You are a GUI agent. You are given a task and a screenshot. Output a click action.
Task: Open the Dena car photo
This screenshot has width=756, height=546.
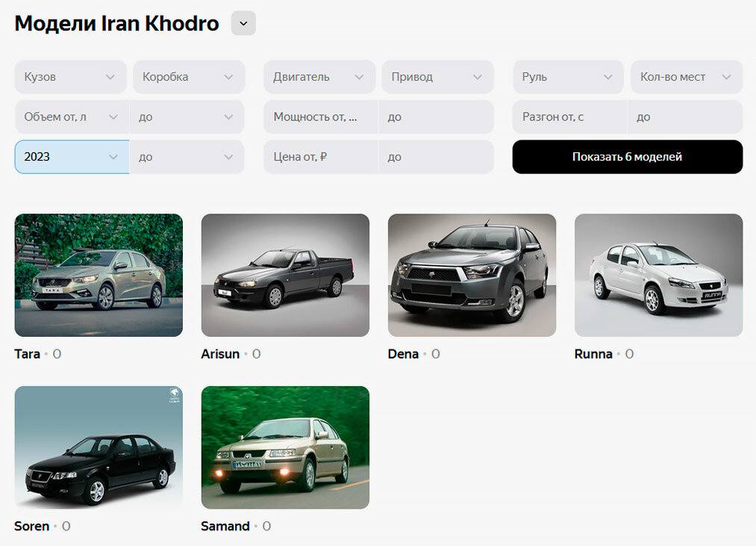(472, 275)
